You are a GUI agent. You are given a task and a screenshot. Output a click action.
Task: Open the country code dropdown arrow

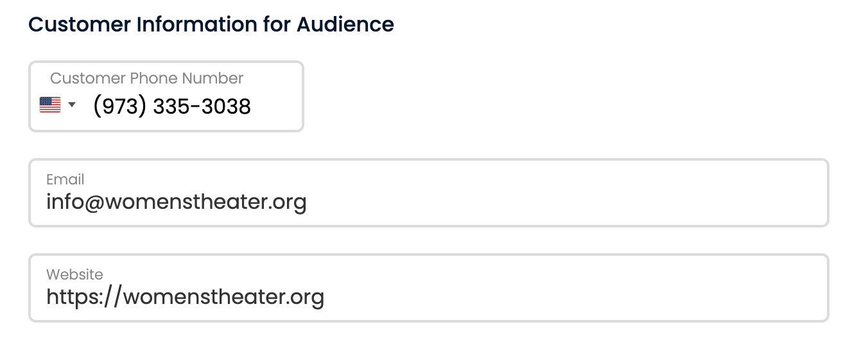coord(72,105)
